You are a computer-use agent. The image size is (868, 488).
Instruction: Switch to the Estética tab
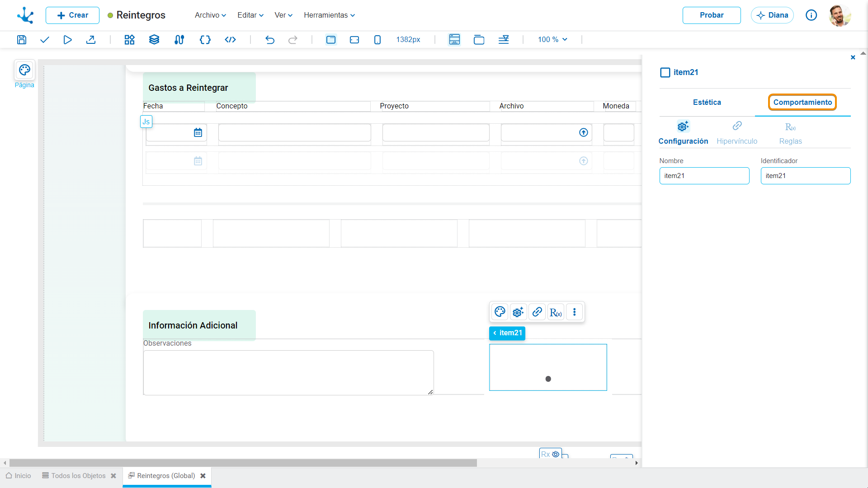707,103
